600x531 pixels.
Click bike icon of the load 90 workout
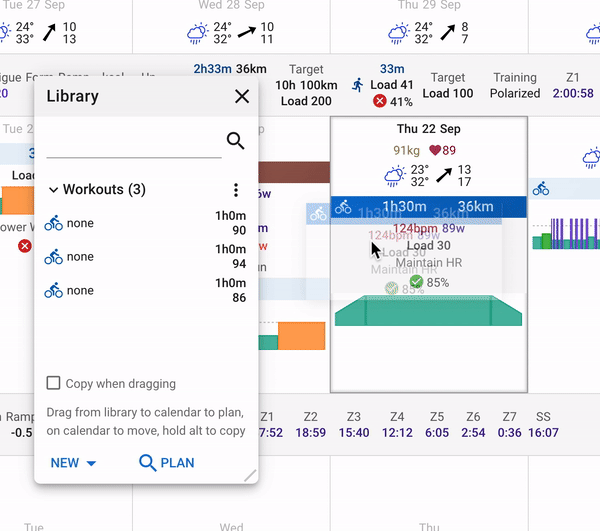54,223
